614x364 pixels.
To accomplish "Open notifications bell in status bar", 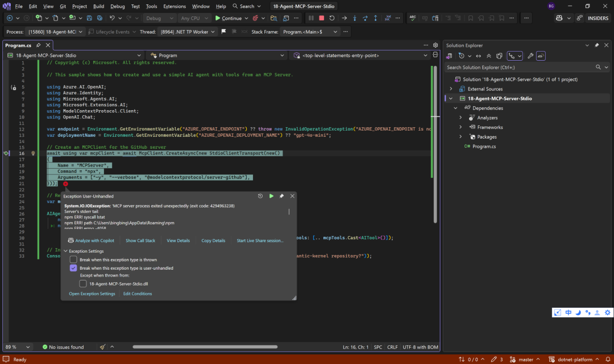I will click(608, 359).
